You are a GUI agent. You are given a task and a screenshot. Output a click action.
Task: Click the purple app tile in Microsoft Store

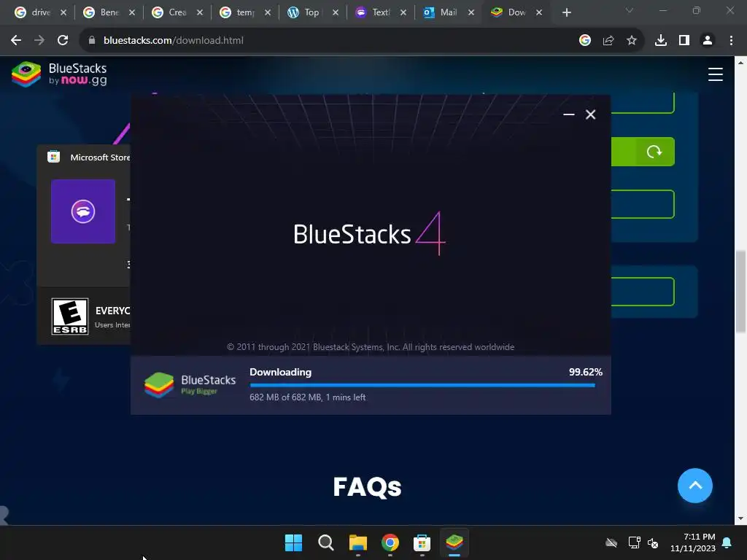click(83, 211)
